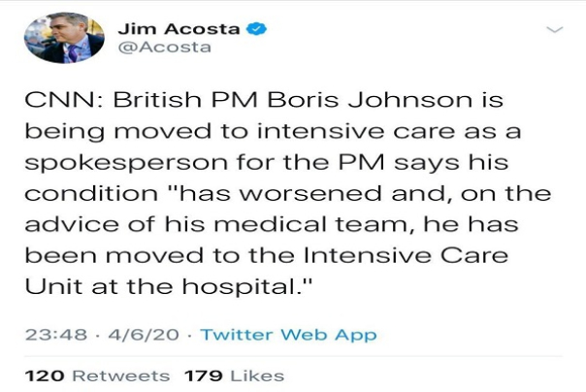586x392 pixels.
Task: Visit the @Acosta handle link
Action: tap(164, 48)
